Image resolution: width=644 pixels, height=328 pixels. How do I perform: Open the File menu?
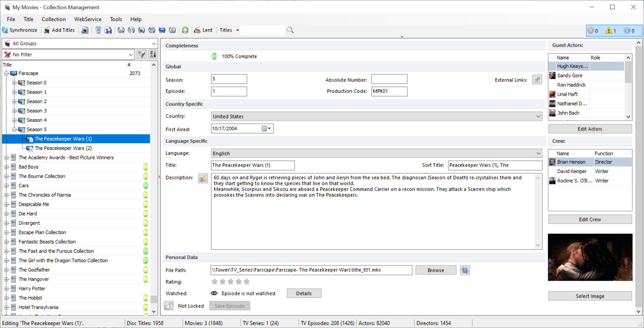(x=11, y=19)
